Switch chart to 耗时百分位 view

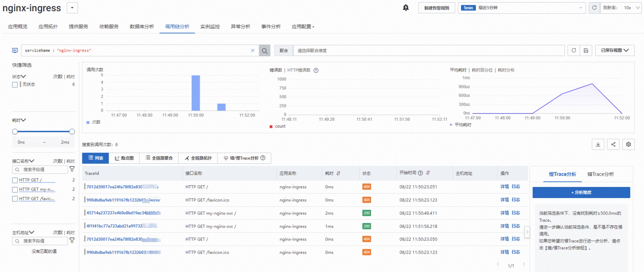click(482, 70)
